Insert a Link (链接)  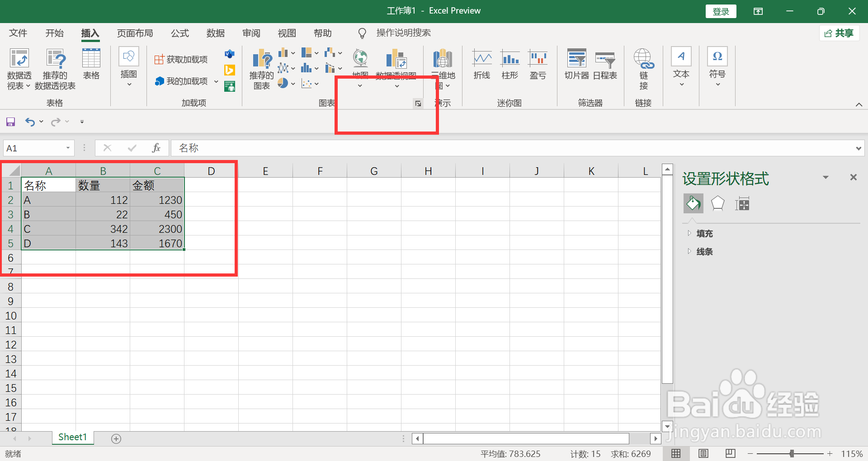644,69
